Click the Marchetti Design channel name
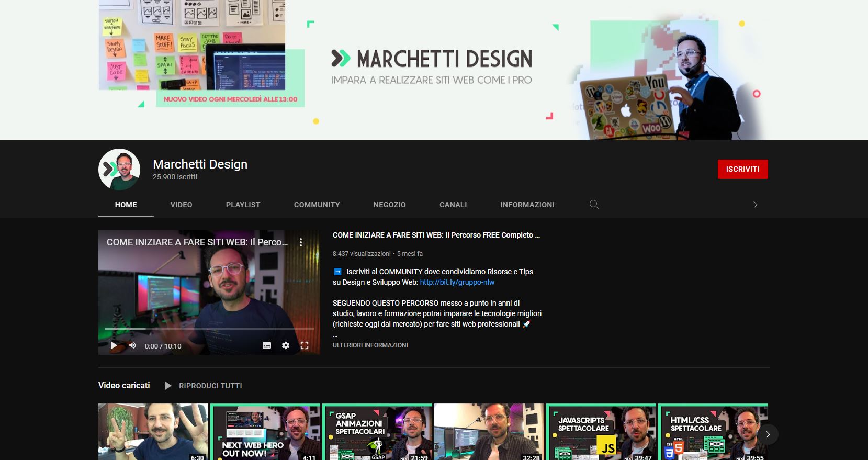The image size is (868, 460). [200, 164]
